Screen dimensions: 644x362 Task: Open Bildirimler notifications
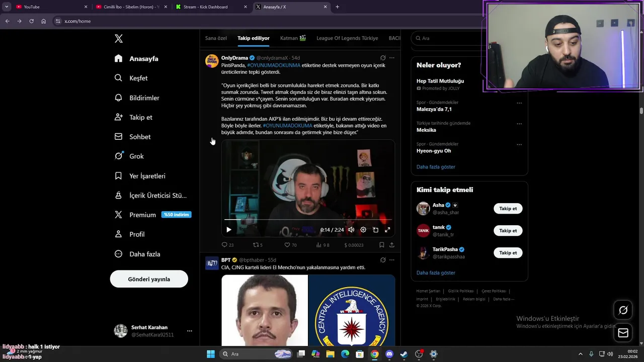click(x=137, y=98)
